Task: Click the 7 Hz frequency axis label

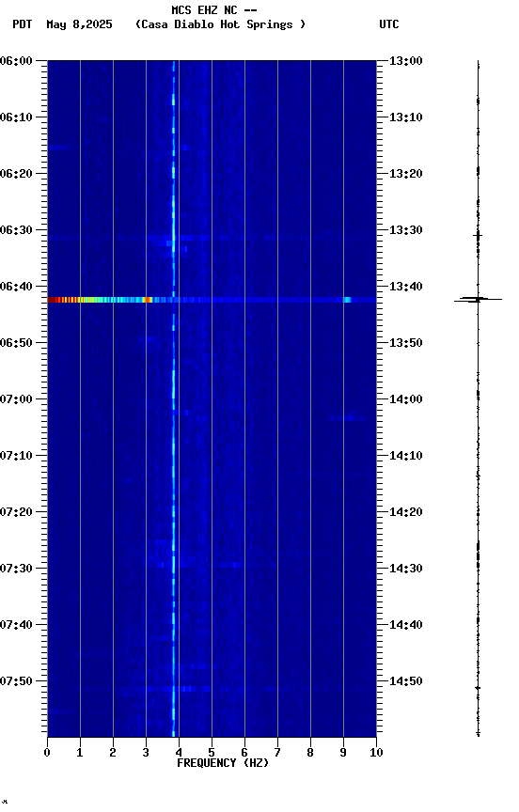Action: (x=277, y=753)
